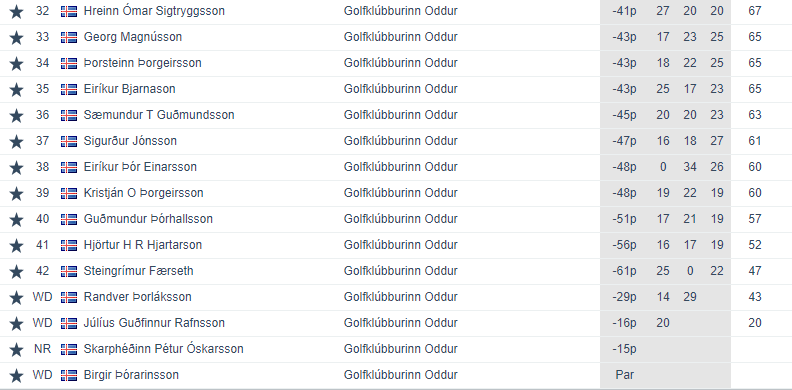The width and height of the screenshot is (792, 390).
Task: Open Sæmundur T Guðmundsson's details
Action: (x=159, y=115)
